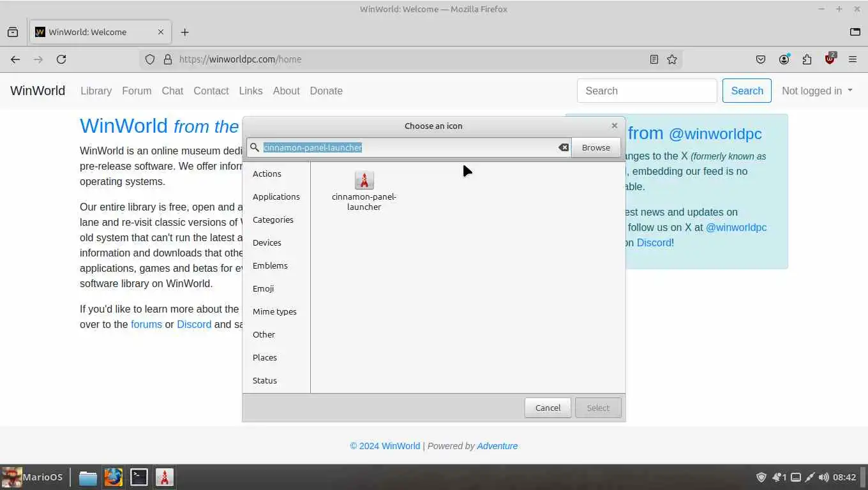The image size is (868, 490).
Task: Open the terminal from the panel
Action: 139,477
